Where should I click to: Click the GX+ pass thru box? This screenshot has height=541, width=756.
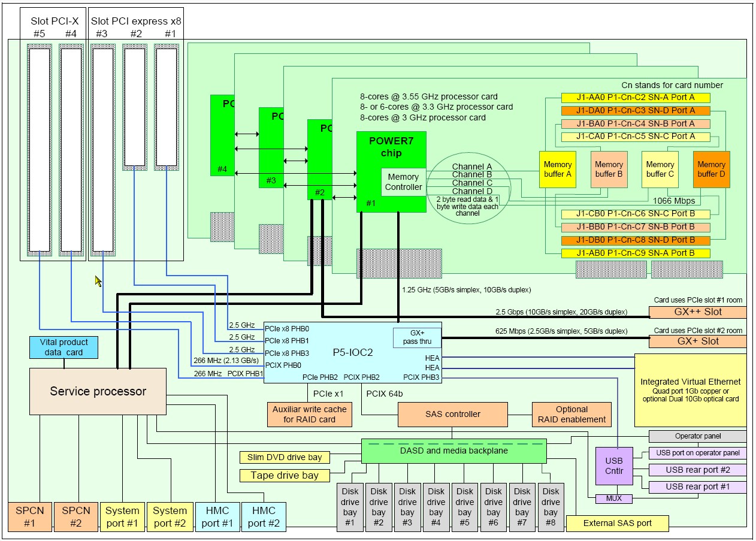pyautogui.click(x=416, y=337)
